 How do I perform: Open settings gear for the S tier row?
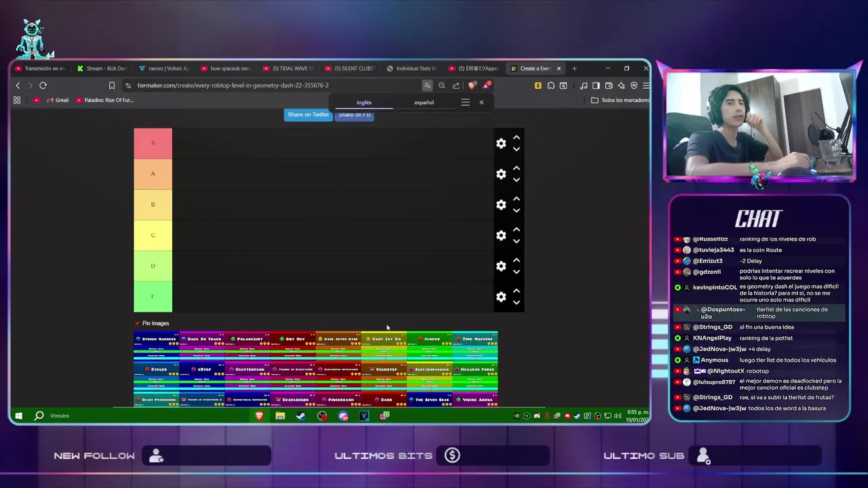(500, 143)
